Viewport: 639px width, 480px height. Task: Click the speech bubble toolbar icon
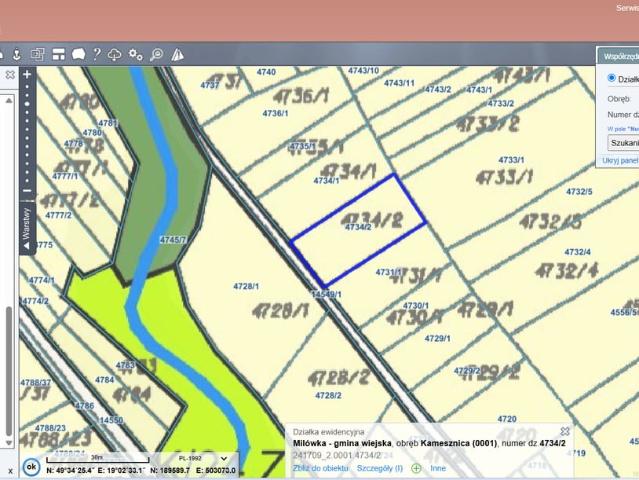[x=77, y=54]
